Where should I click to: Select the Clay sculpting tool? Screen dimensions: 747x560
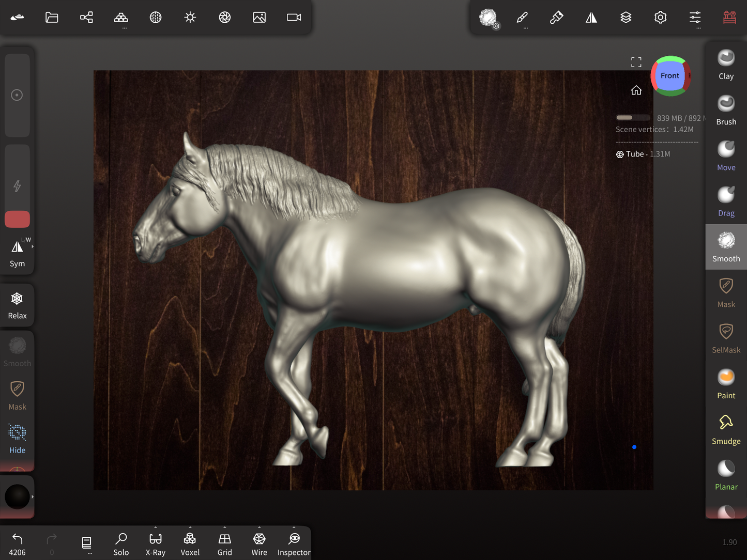coord(726,65)
